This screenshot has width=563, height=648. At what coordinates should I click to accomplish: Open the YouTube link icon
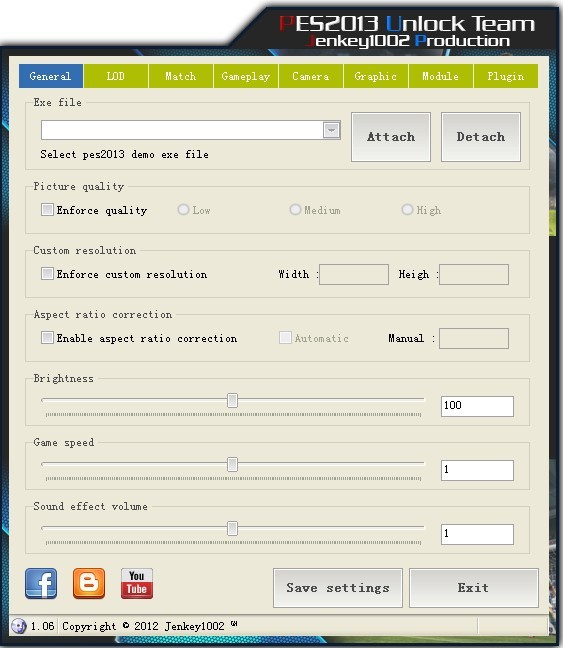tap(137, 584)
